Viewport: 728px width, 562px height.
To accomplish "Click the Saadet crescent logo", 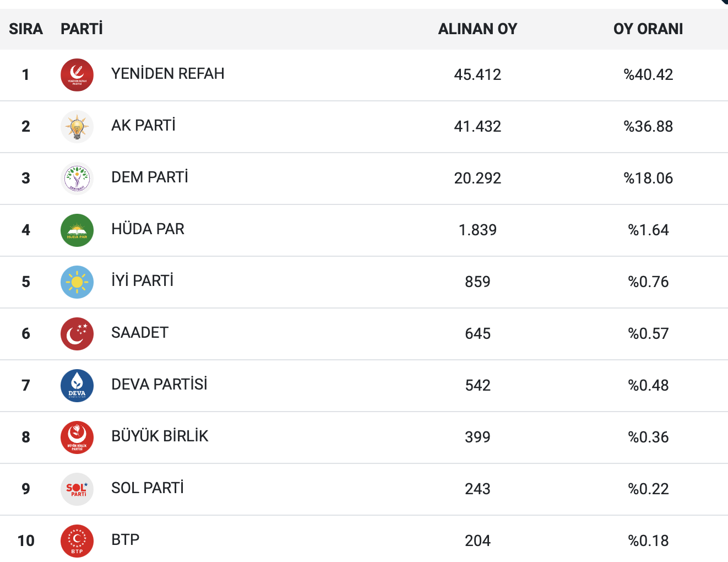I will pyautogui.click(x=77, y=334).
